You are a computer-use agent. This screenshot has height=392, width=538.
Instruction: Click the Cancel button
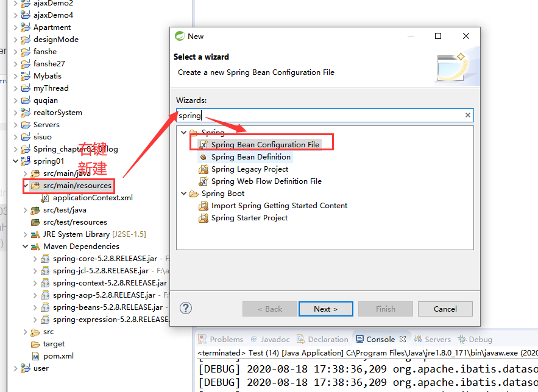click(x=445, y=309)
